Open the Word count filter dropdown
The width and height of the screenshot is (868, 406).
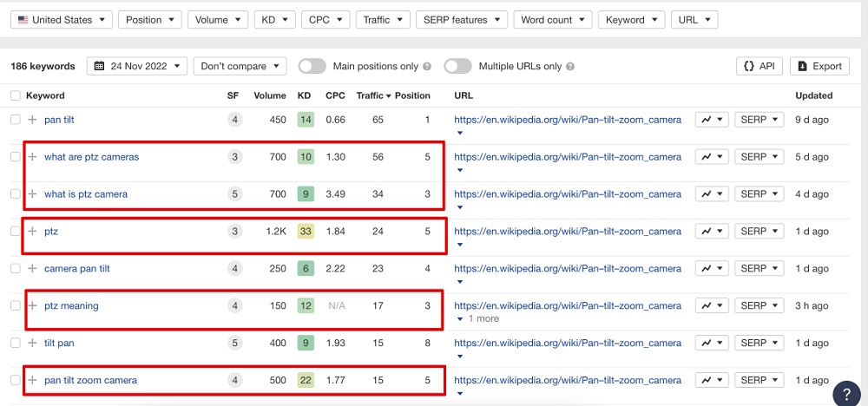[552, 20]
